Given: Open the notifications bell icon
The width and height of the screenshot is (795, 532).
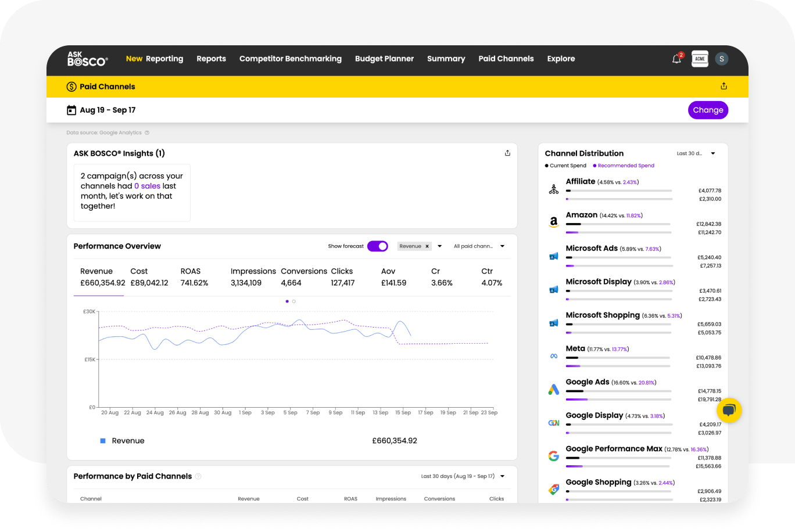Looking at the screenshot, I should pyautogui.click(x=676, y=59).
